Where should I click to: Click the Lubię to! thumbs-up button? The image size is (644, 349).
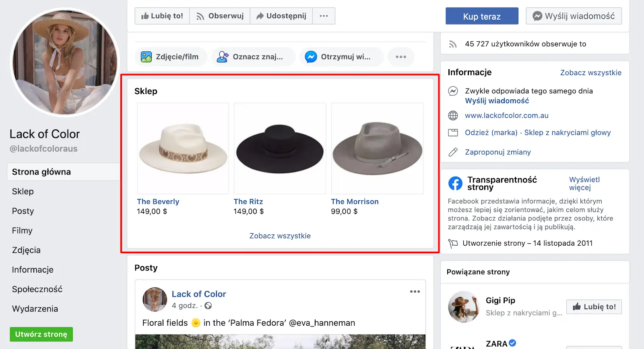pyautogui.click(x=162, y=16)
